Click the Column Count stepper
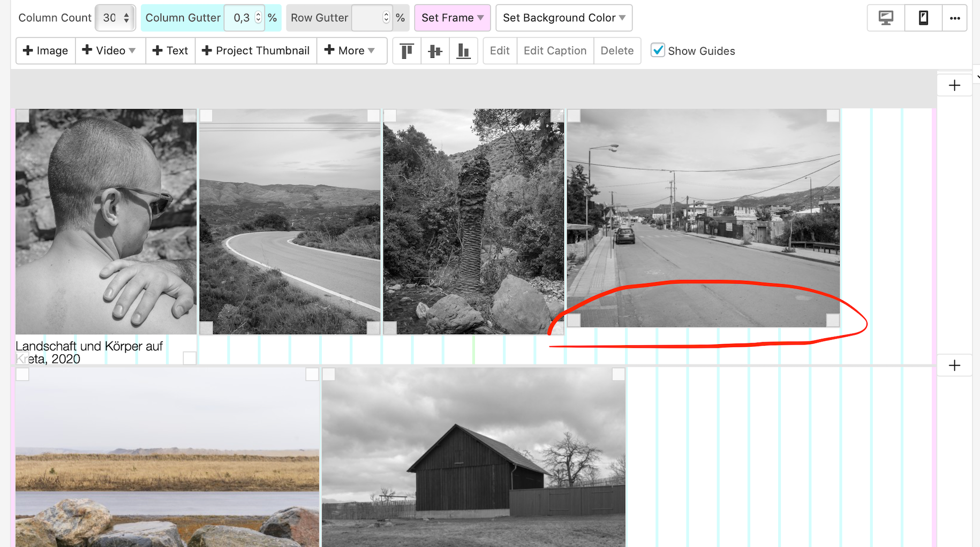 pyautogui.click(x=126, y=18)
